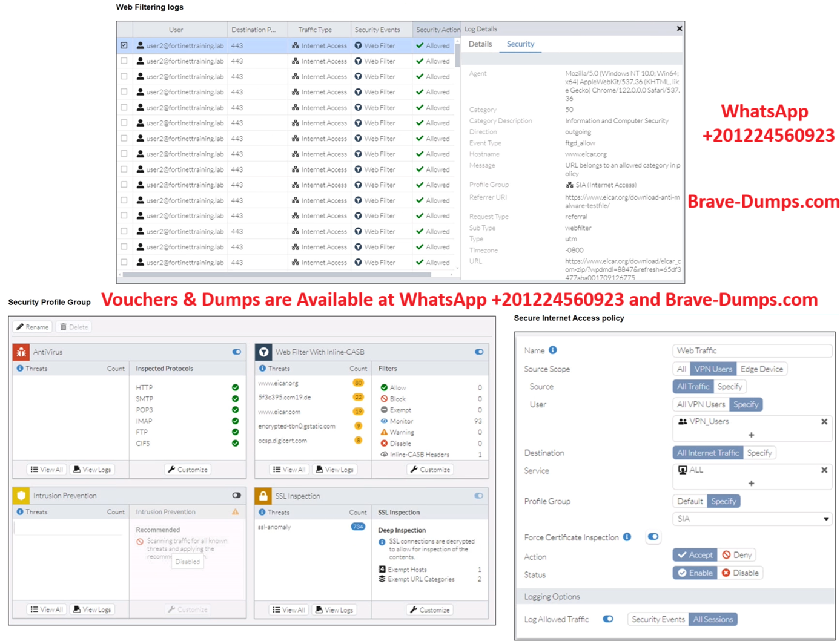This screenshot has height=644, width=840.
Task: Click the Name input field
Action: (x=751, y=350)
